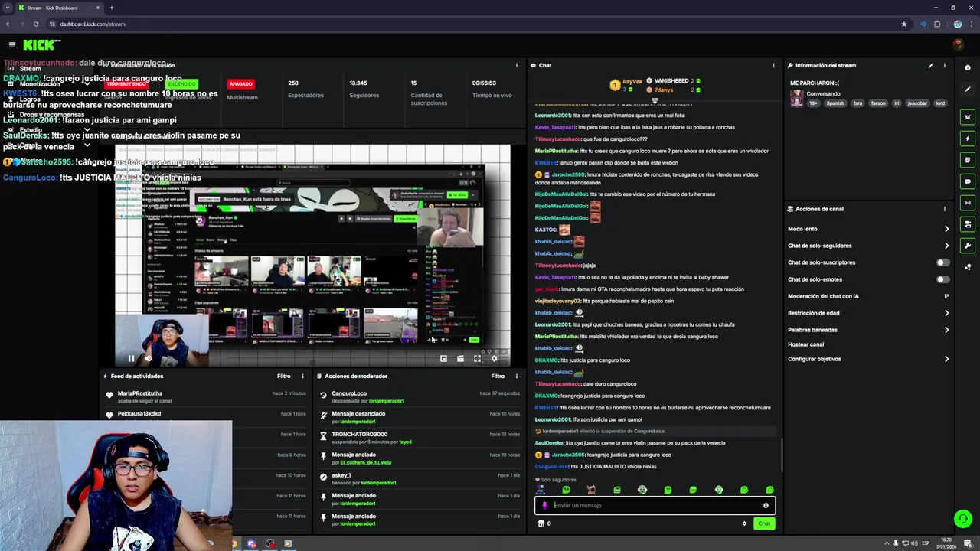Open chat settings gear icon
The height and width of the screenshot is (551, 980).
pyautogui.click(x=744, y=523)
